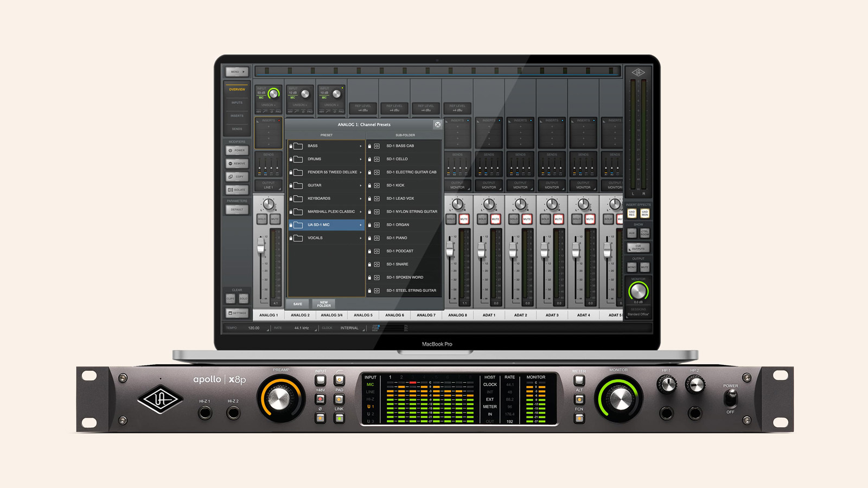Viewport: 868px width, 488px height.
Task: Click the TEMPO 120.00 field
Action: pos(254,328)
